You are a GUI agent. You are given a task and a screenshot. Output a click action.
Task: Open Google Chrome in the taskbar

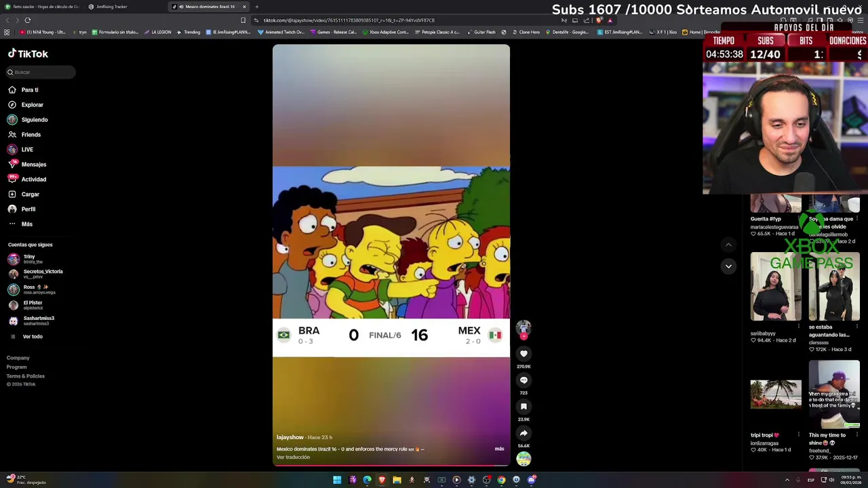(501, 480)
